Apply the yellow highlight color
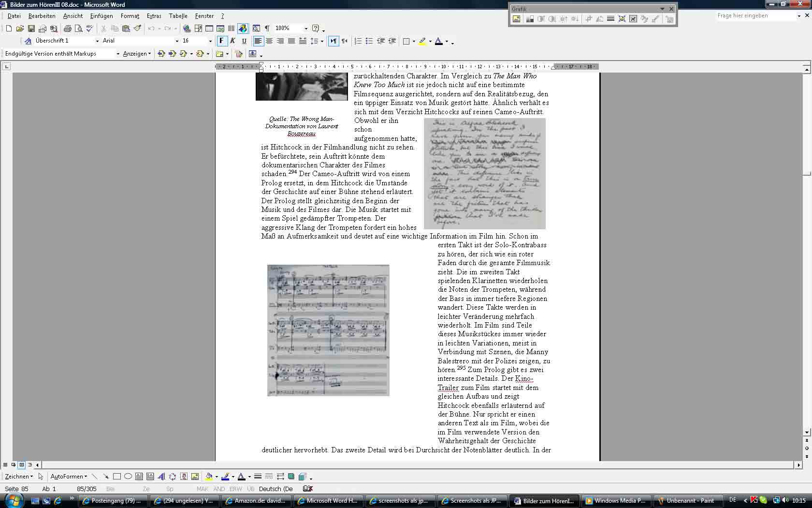Screen dimensions: 812x508 tap(422, 41)
